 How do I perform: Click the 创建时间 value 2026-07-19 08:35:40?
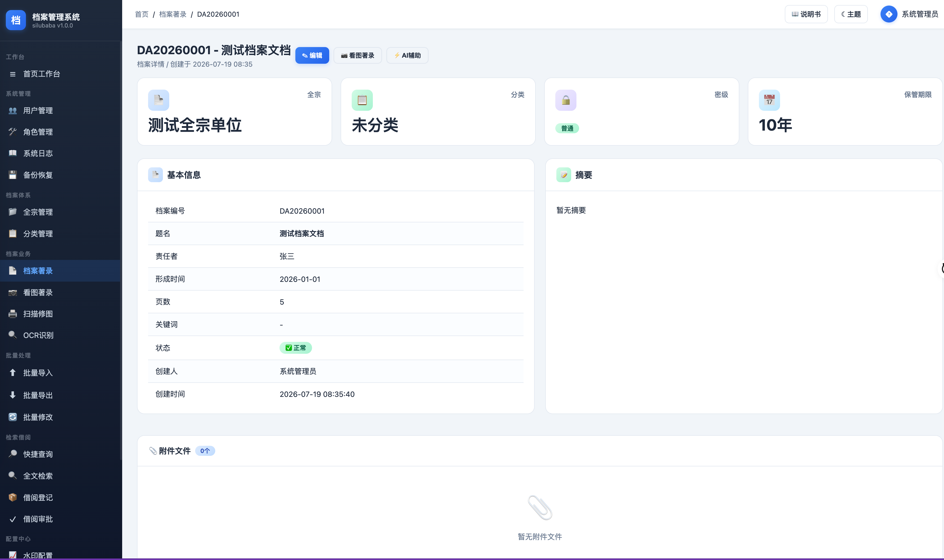click(x=317, y=394)
